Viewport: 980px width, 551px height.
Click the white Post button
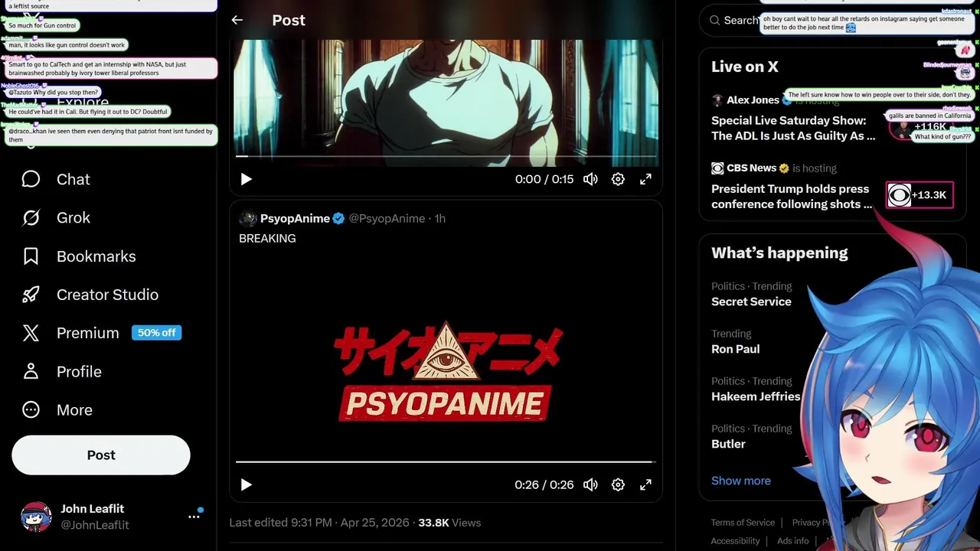[101, 455]
